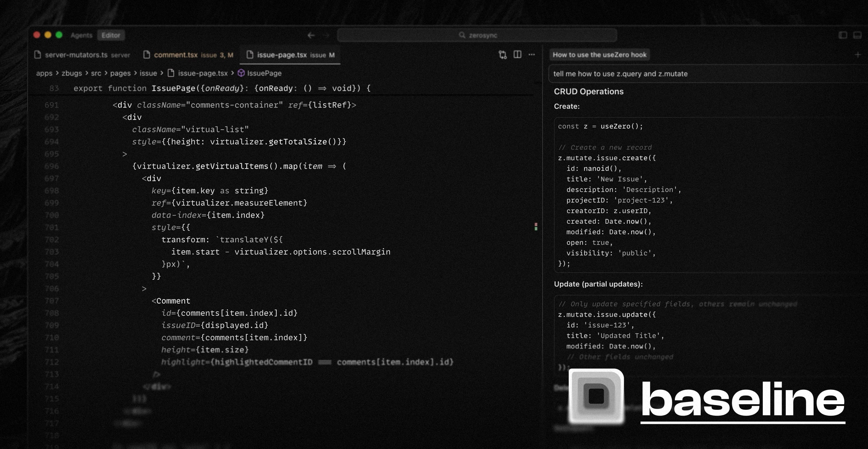Click the zerosync search bar

[x=477, y=35]
